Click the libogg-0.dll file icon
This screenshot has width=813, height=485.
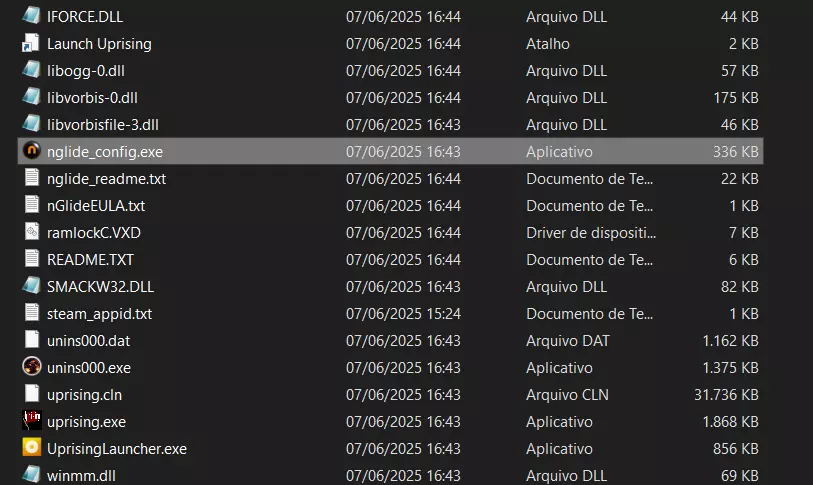point(32,70)
